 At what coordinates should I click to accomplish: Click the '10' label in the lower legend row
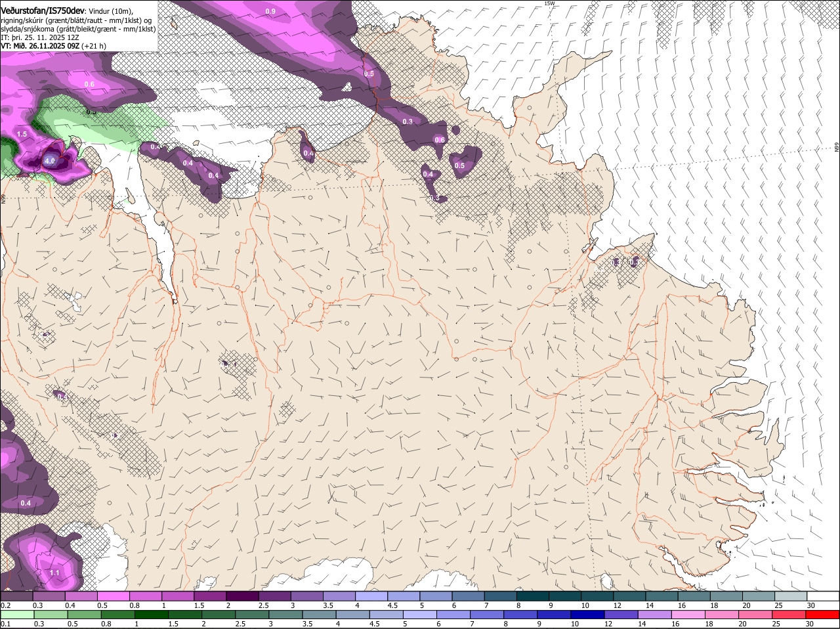point(575,624)
